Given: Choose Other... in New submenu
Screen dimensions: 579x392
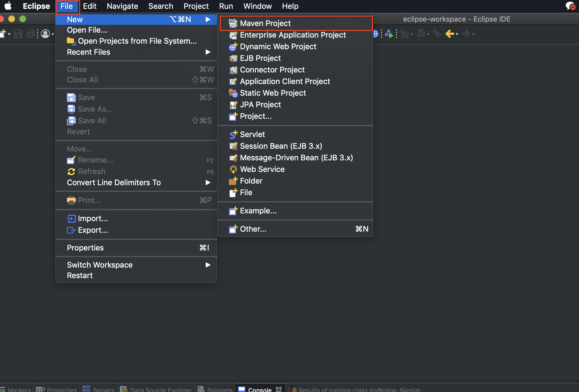Looking at the screenshot, I should pos(295,229).
